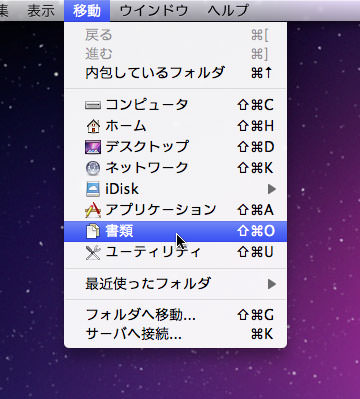The height and width of the screenshot is (399, 360).
Task: Click the ⌘↑ shortcut label
Action: 262,73
